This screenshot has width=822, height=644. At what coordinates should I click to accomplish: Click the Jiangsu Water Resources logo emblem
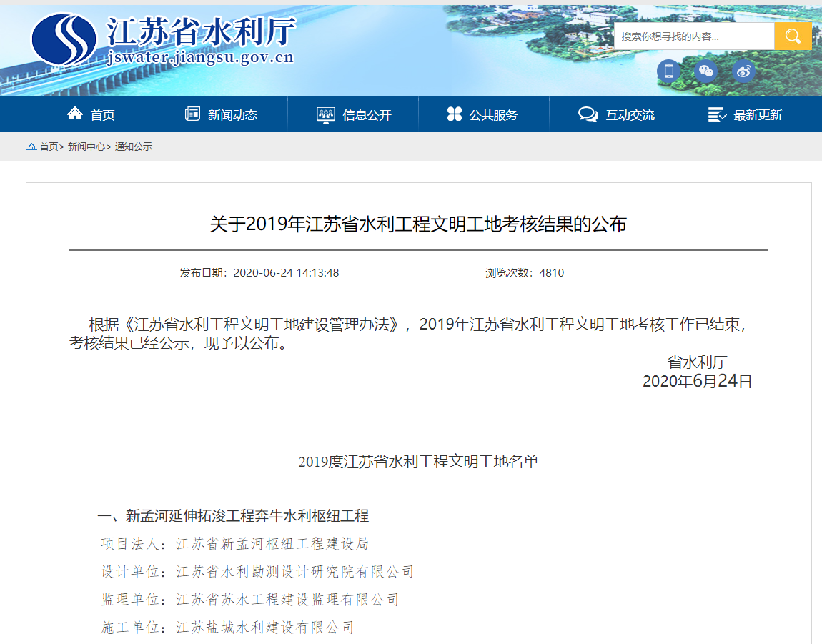point(64,40)
